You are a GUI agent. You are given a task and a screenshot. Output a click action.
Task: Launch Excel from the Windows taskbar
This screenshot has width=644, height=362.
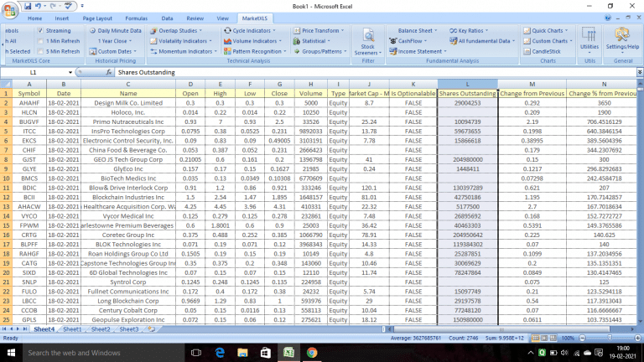tap(288, 353)
